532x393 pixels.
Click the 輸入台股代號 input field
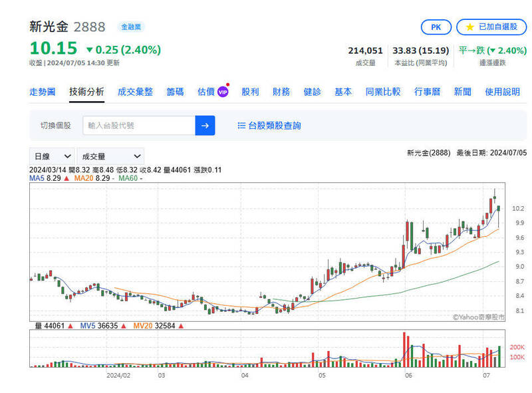point(140,125)
